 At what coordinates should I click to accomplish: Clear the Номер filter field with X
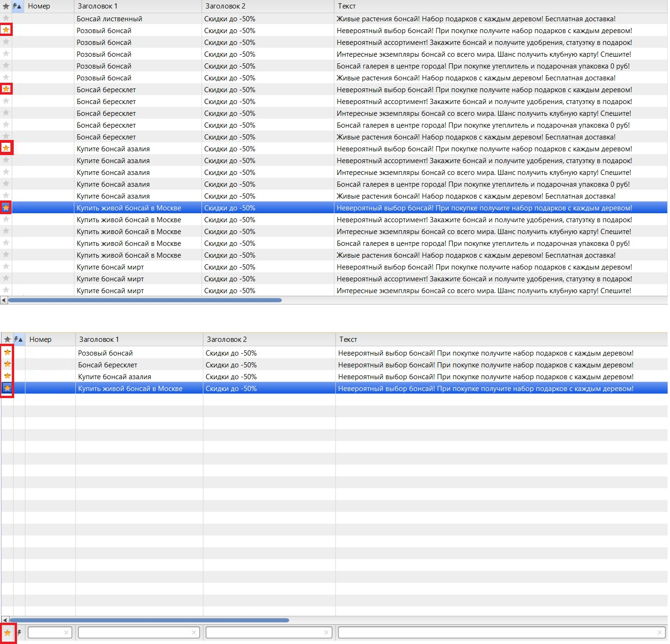tap(66, 633)
